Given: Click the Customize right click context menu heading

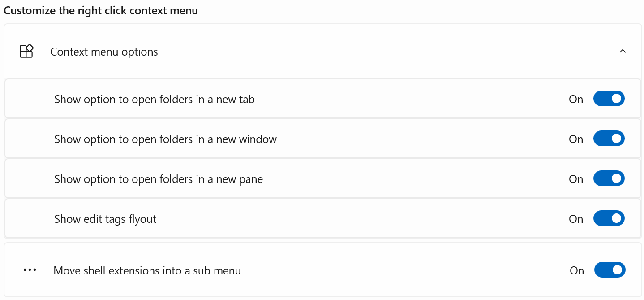Looking at the screenshot, I should coord(101,10).
